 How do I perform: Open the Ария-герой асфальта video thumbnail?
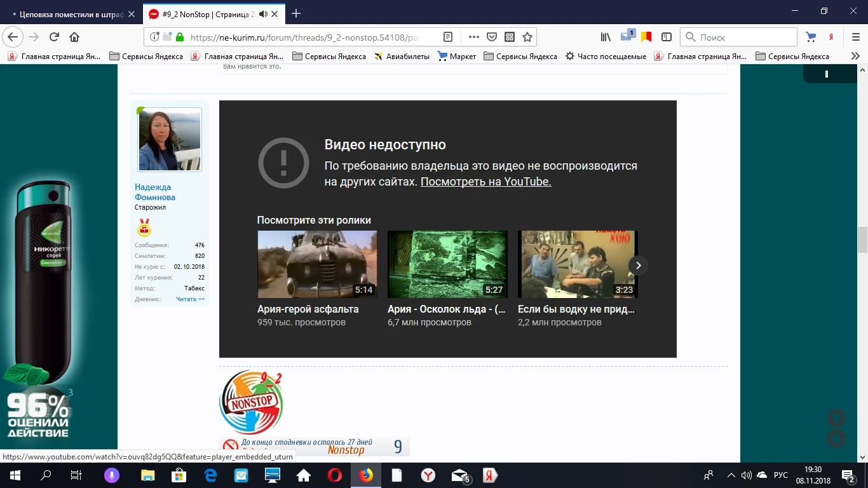pyautogui.click(x=317, y=264)
